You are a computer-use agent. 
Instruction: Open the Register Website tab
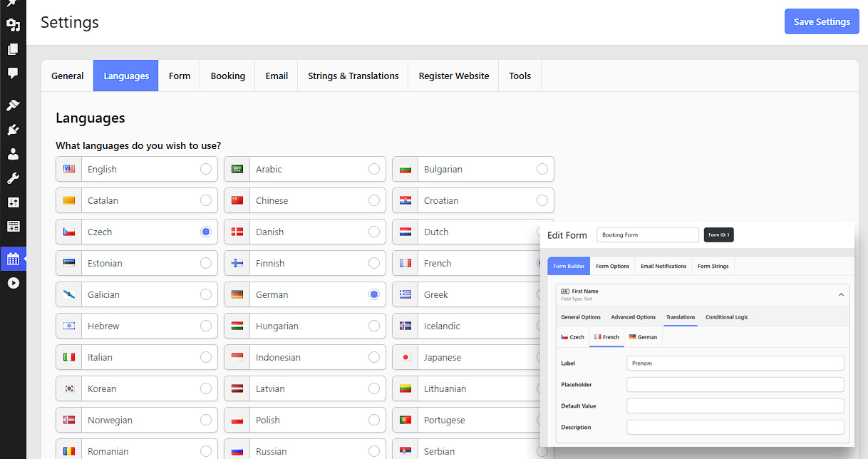pyautogui.click(x=454, y=76)
